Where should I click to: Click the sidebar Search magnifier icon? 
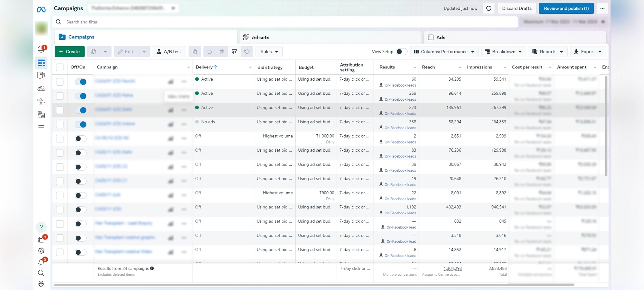click(41, 273)
